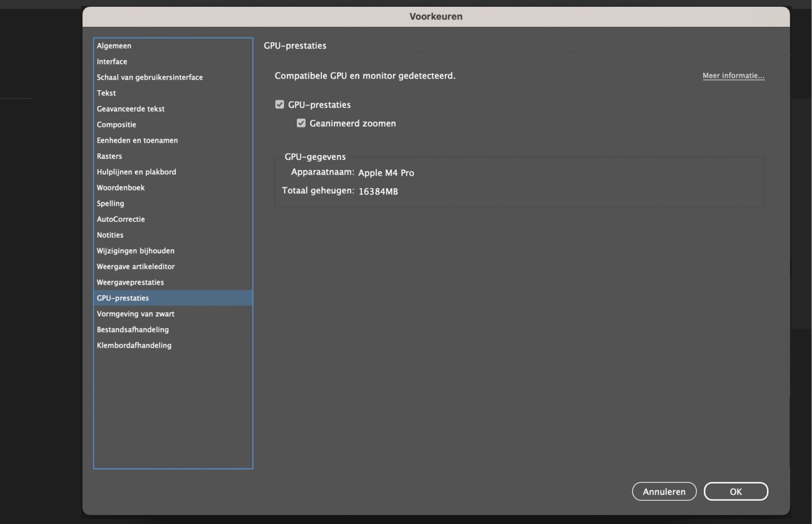Open Vormgeving van zwart settings
The height and width of the screenshot is (524, 812).
click(x=135, y=314)
